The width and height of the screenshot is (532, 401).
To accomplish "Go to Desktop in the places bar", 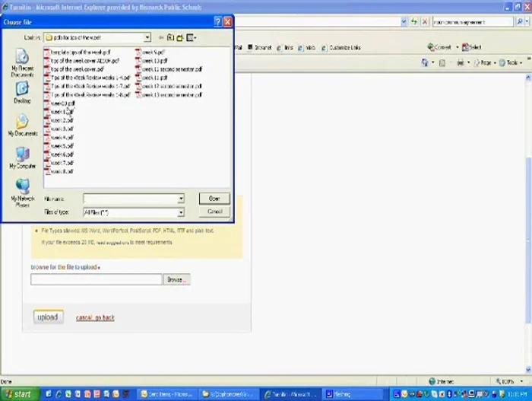I will tap(22, 92).
